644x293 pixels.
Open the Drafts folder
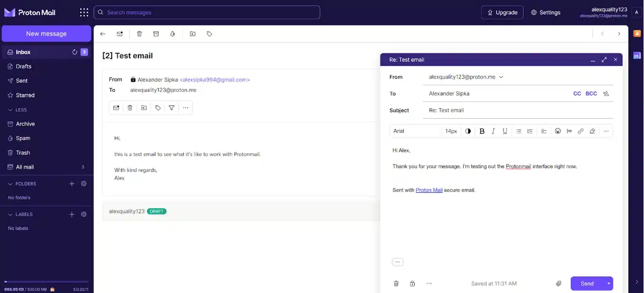coord(24,67)
